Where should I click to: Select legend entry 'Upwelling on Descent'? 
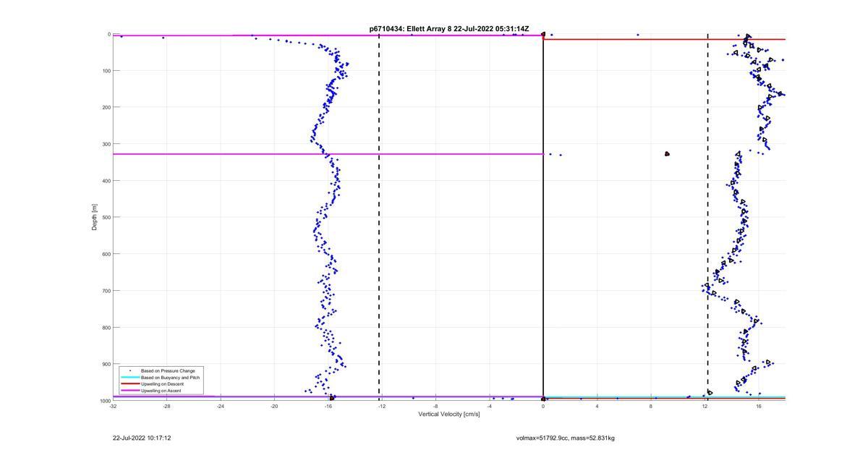(x=162, y=384)
